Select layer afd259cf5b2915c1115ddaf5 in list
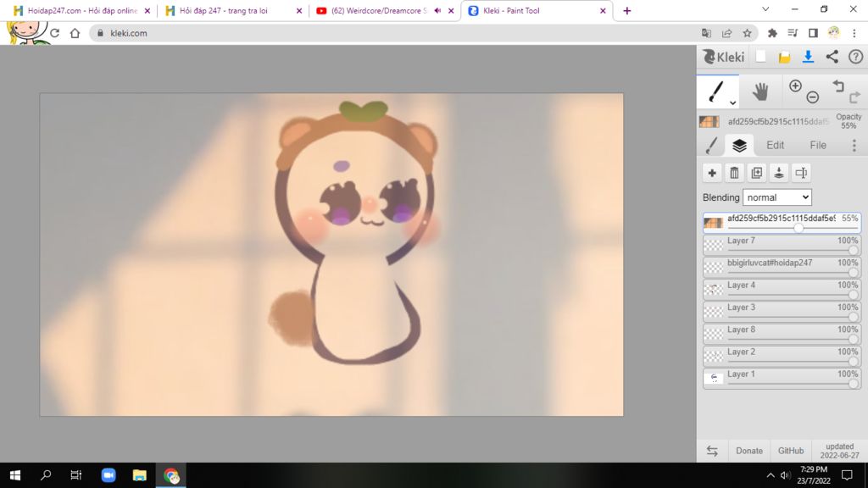This screenshot has width=868, height=488. 782,223
